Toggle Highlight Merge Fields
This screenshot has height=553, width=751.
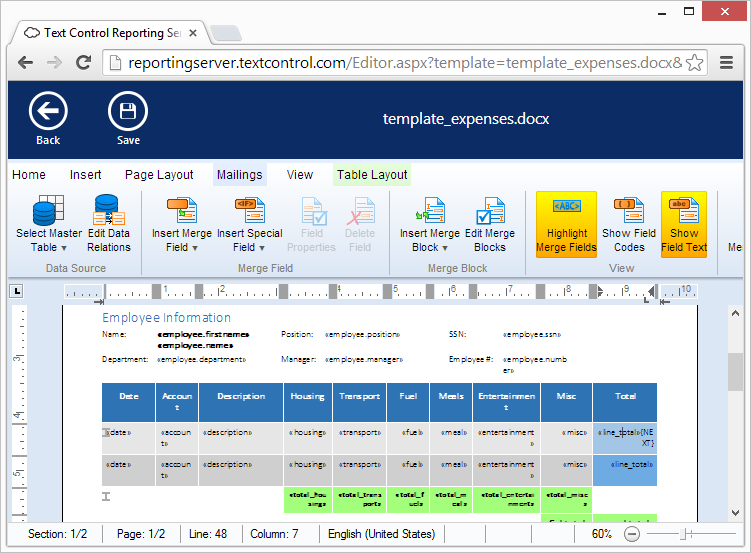tap(566, 225)
